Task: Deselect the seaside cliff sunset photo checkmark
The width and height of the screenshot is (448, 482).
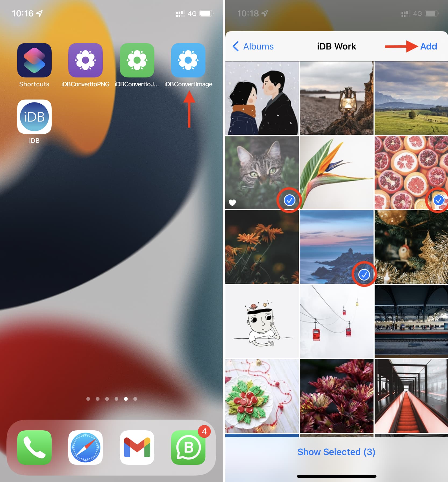Action: [x=364, y=275]
